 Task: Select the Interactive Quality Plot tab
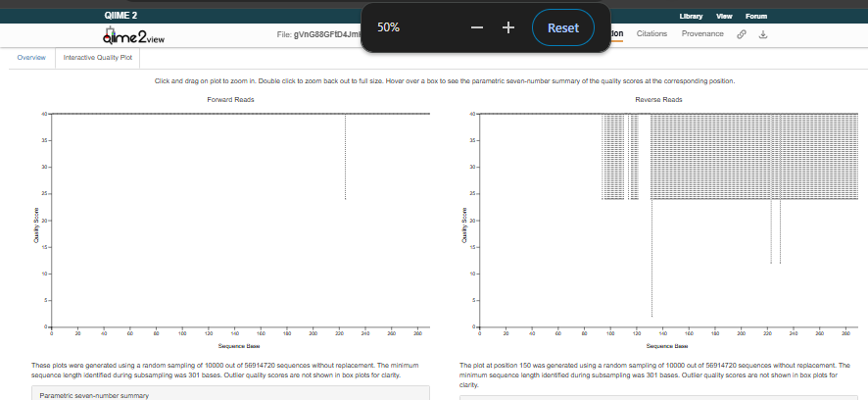click(98, 59)
